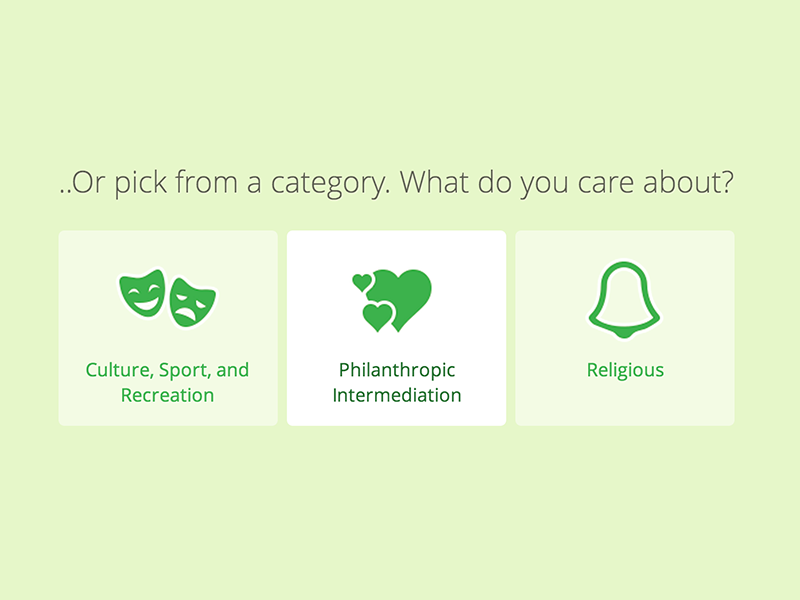Viewport: 800px width, 600px height.
Task: Click the tragedy mask on the right
Action: pos(192,302)
